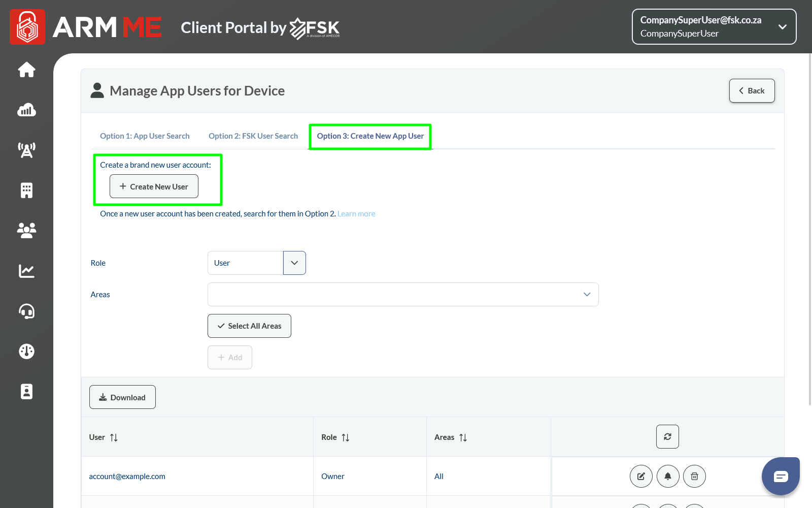Screen dimensions: 812x508
Task: Refresh the users table
Action: [667, 437]
